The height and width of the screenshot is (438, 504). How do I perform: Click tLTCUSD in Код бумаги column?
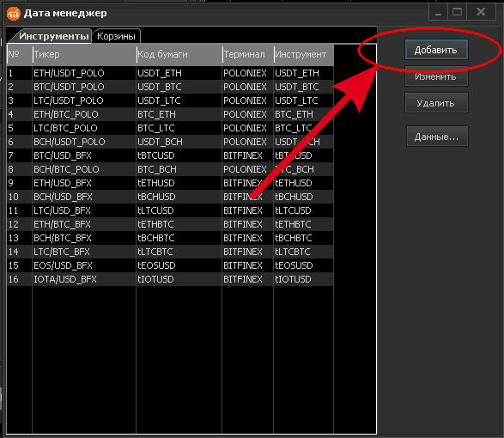pos(156,210)
